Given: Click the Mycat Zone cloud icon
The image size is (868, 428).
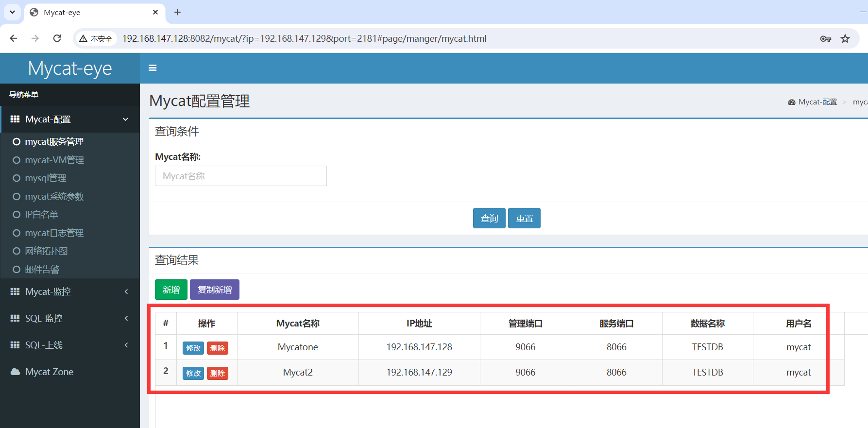Looking at the screenshot, I should pos(16,372).
